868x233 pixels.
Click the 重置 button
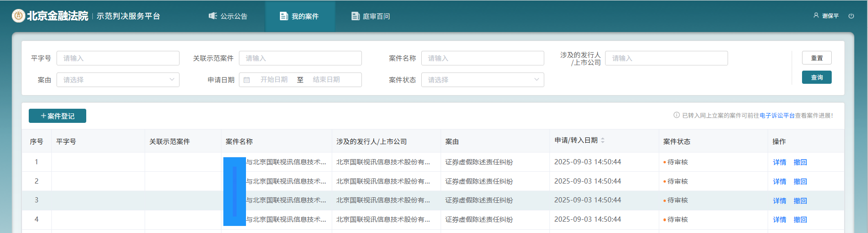(x=817, y=58)
